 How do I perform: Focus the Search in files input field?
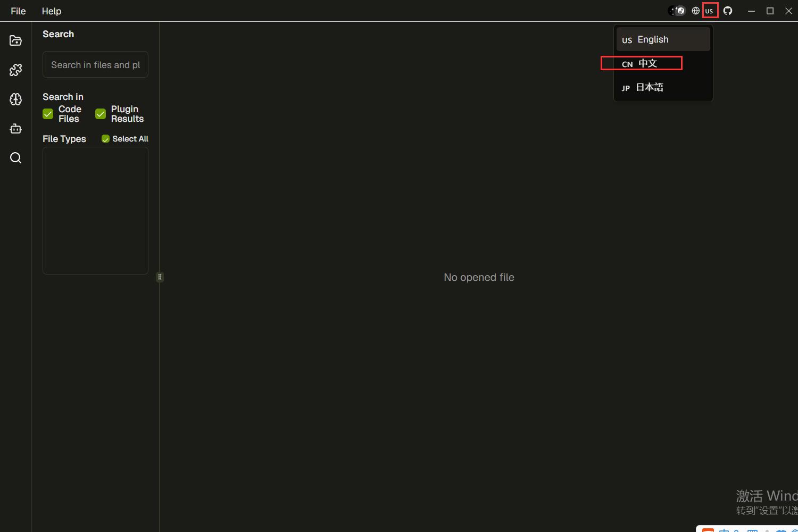(x=95, y=65)
